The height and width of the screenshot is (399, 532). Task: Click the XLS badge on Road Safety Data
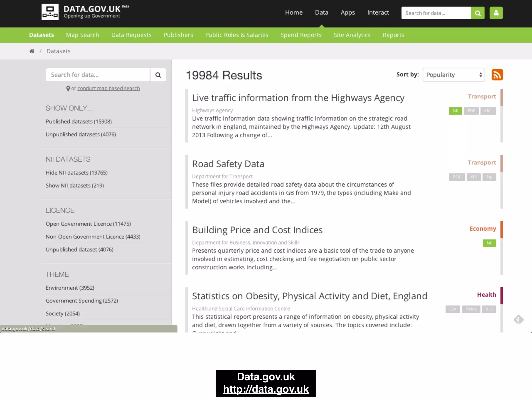coord(474,177)
